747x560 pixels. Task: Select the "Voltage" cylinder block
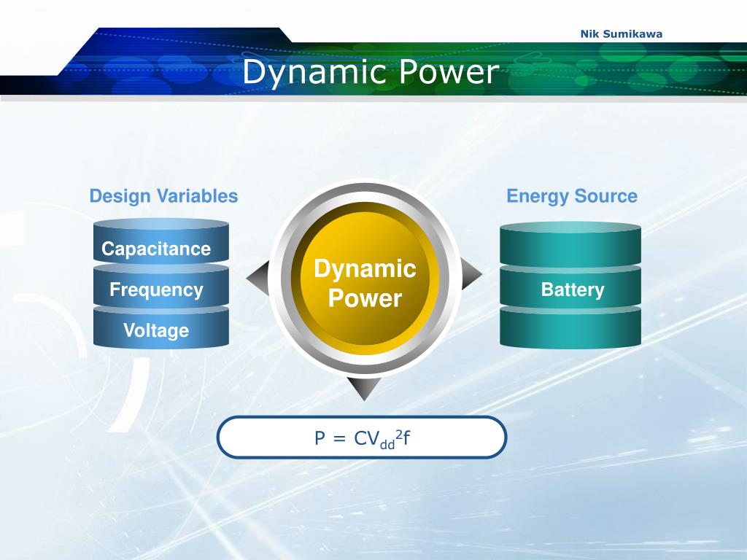point(161,327)
